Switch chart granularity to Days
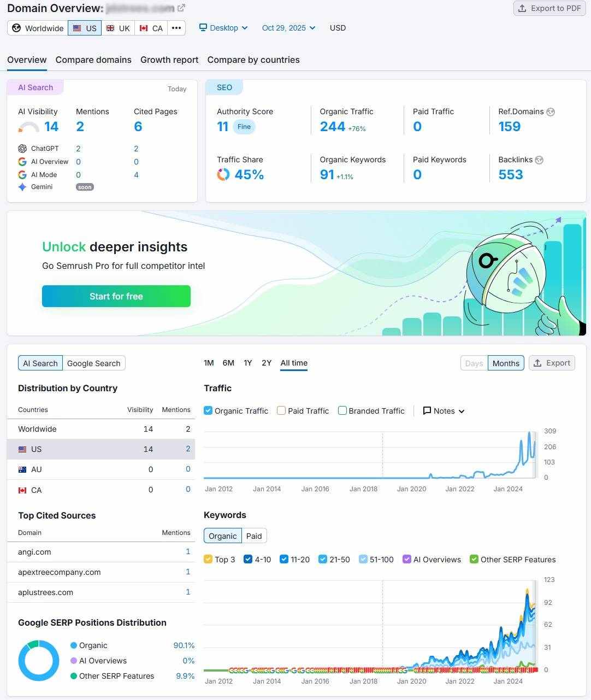Screen dimensions: 591x700 (474, 363)
